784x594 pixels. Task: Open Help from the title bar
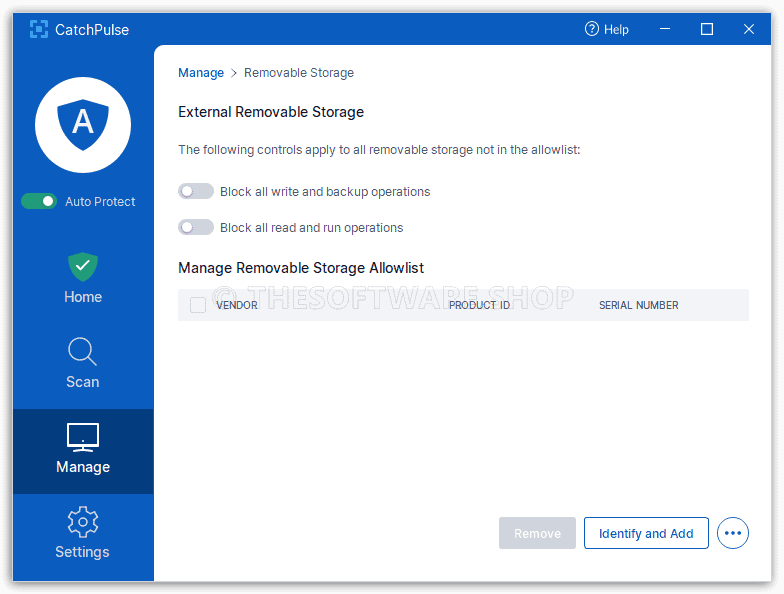click(606, 30)
